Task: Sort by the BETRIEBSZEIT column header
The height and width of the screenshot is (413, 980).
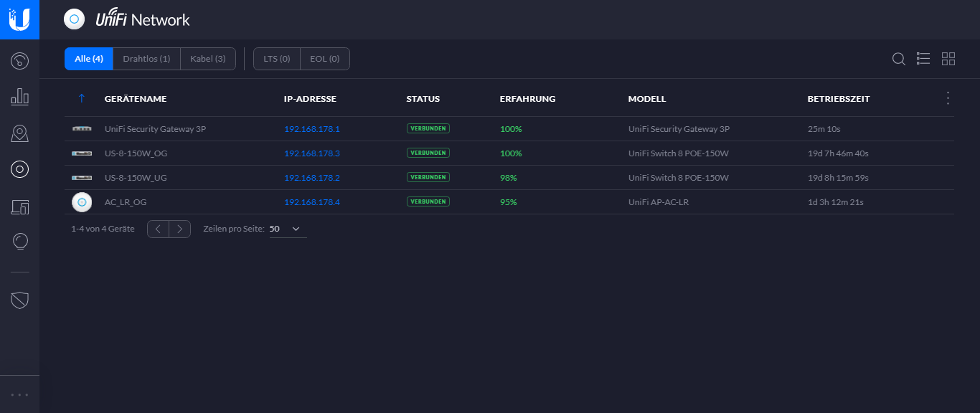Action: (839, 99)
